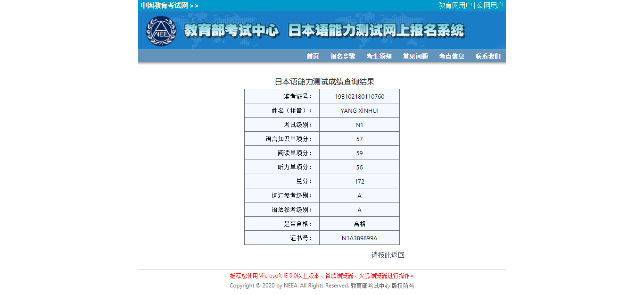Open the 考生须知 menu item

[x=379, y=56]
